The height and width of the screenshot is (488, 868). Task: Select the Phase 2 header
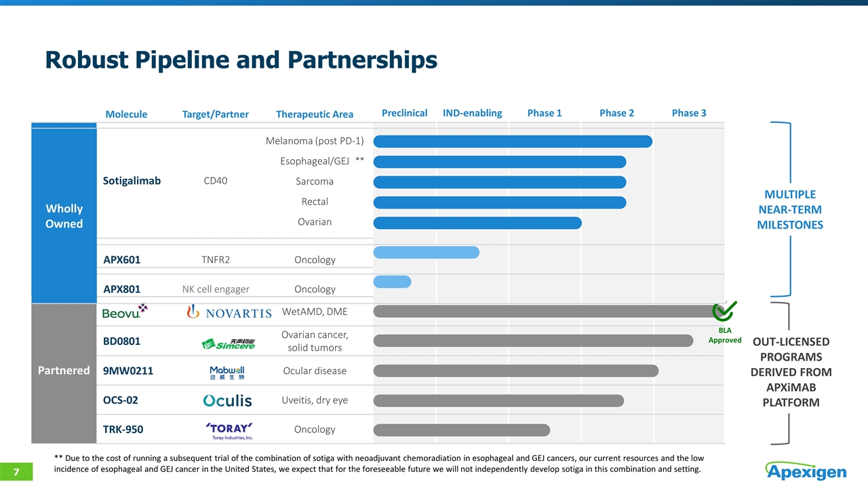tap(617, 113)
